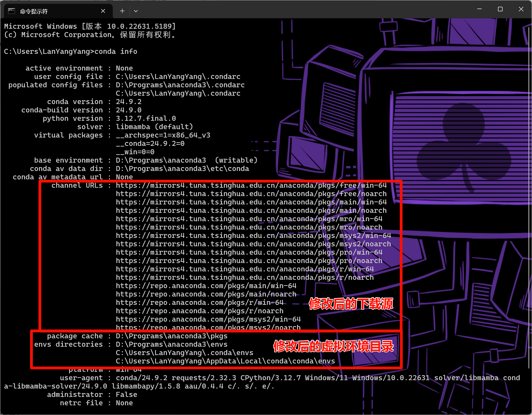532x415 pixels.
Task: Open a new terminal tab
Action: (x=122, y=11)
